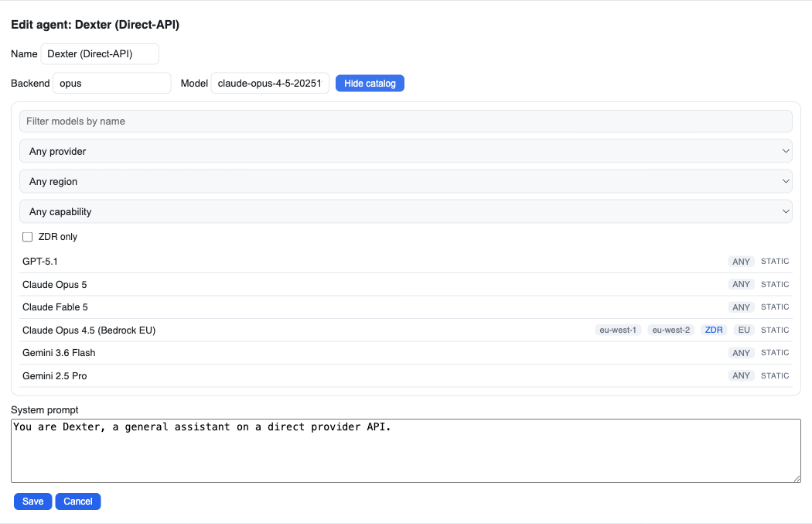Click the eu-west-1 region tag
The height and width of the screenshot is (524, 812).
click(618, 330)
